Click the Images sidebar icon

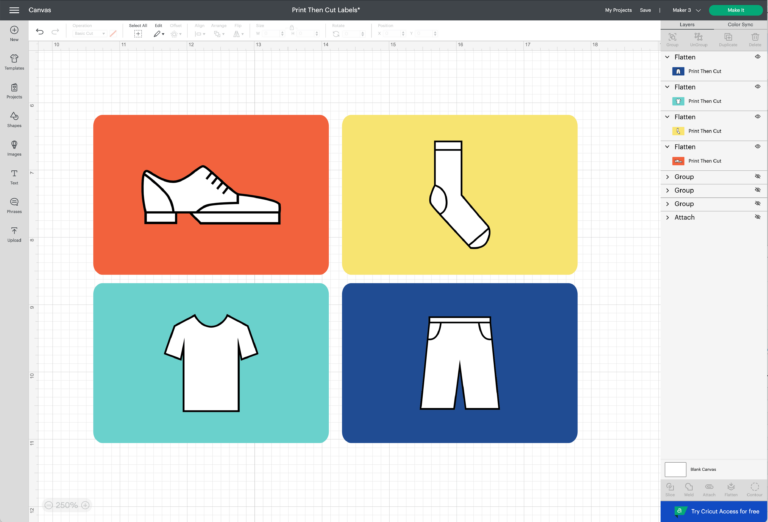tap(14, 147)
